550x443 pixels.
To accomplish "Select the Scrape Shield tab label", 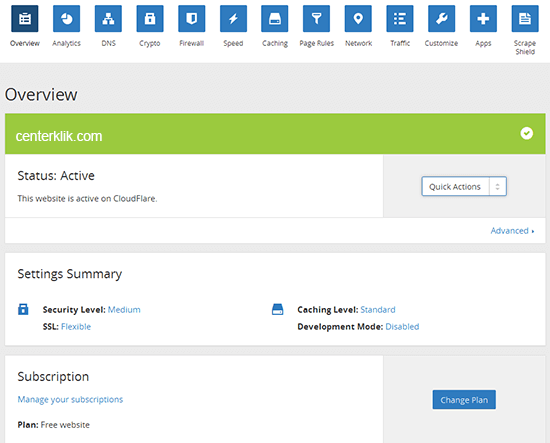I will coord(525,47).
